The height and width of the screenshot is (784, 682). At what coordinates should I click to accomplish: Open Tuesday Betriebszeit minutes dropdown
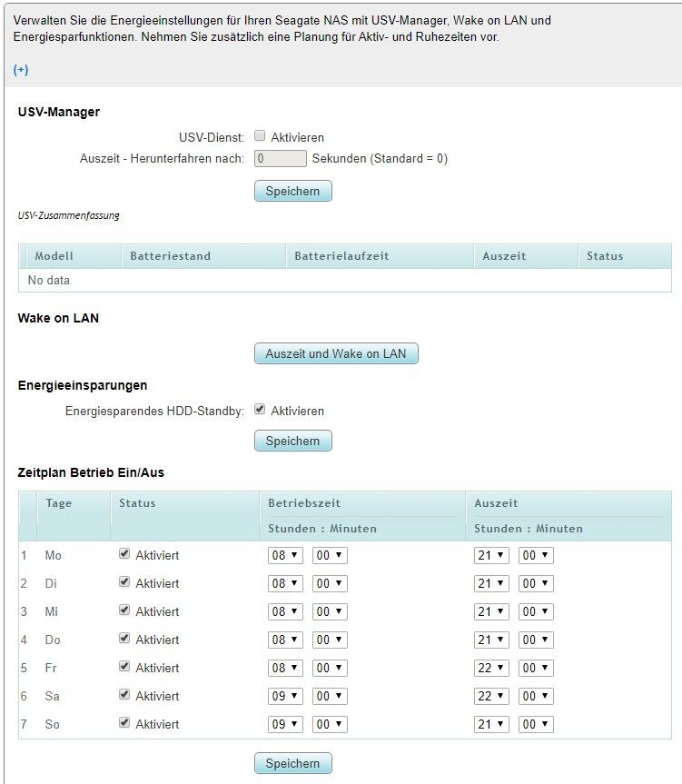tap(330, 583)
